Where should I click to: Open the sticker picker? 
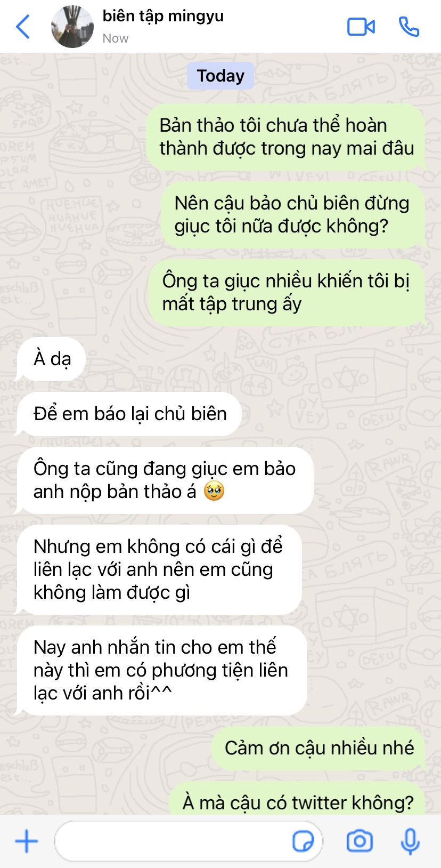(303, 841)
